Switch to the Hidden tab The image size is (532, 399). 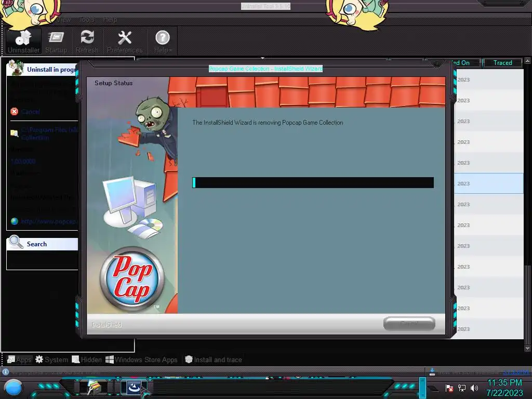click(87, 360)
